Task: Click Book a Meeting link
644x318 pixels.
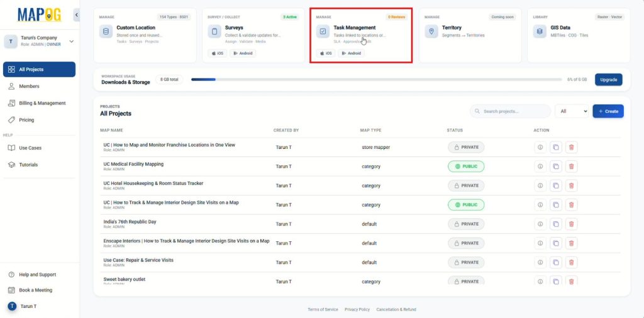Action: click(x=35, y=290)
